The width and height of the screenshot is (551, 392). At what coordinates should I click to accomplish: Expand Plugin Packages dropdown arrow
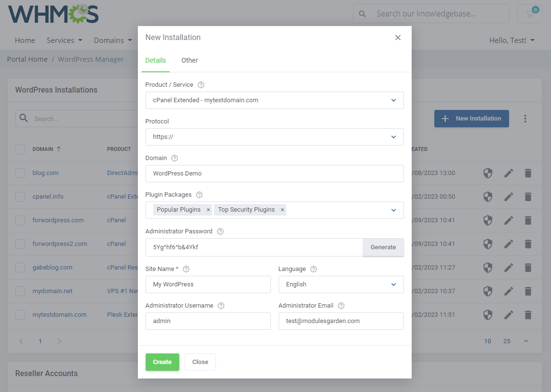393,210
